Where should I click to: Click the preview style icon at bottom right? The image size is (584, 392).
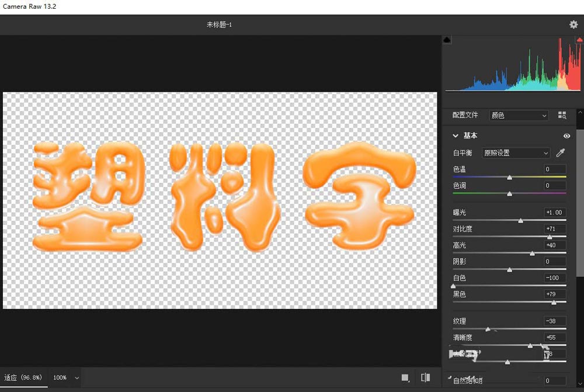tap(405, 377)
